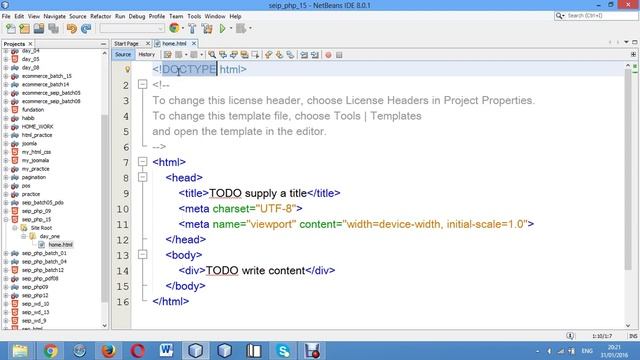640x360 pixels.
Task: Click the Undo arrow icon
Action: tap(72, 29)
